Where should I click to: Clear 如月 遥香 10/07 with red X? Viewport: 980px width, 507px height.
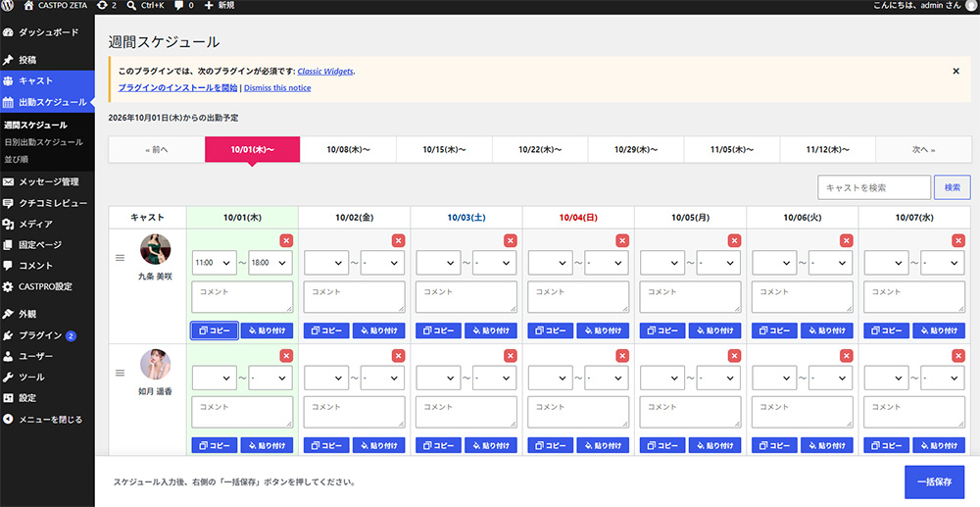tap(958, 356)
